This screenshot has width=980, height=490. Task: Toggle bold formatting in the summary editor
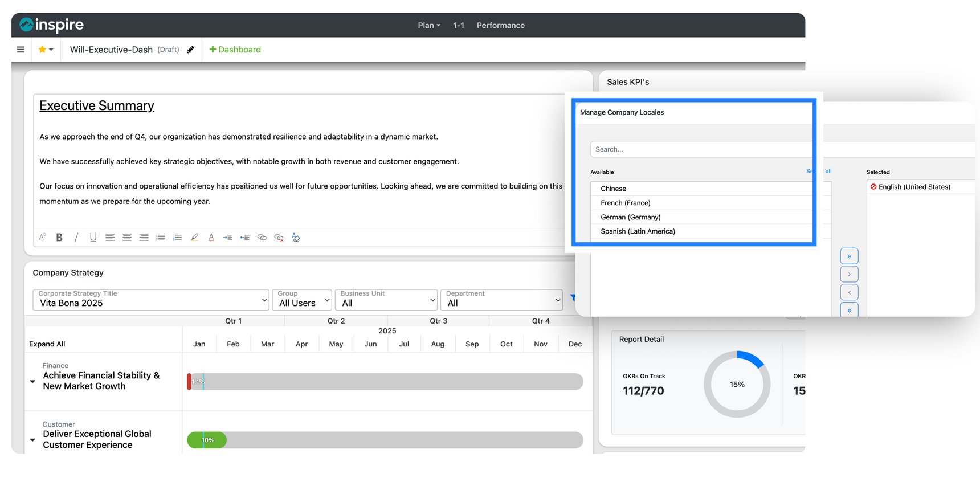(x=59, y=238)
